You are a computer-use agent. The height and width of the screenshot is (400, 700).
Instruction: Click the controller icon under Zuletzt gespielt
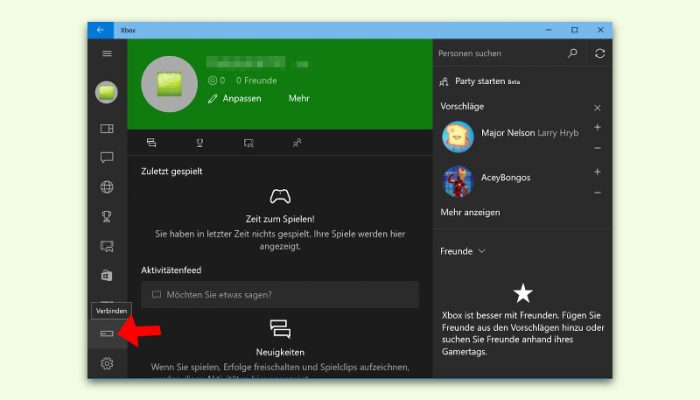(280, 196)
